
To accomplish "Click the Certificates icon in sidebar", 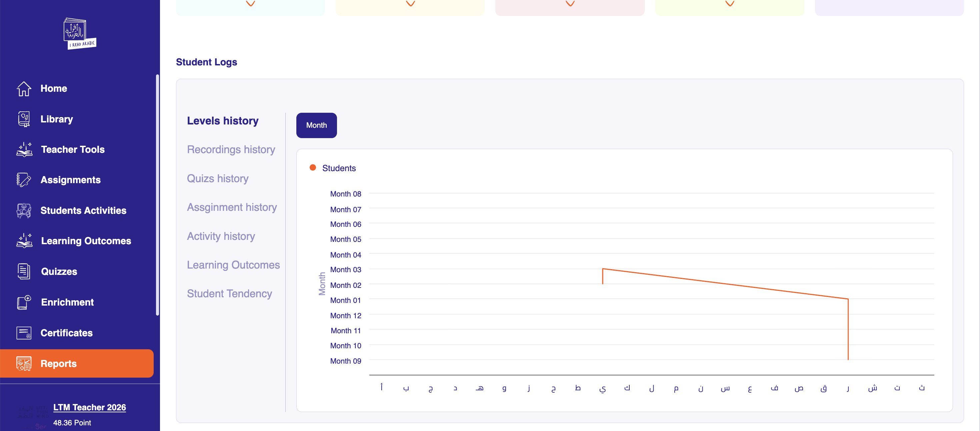I will pos(24,333).
